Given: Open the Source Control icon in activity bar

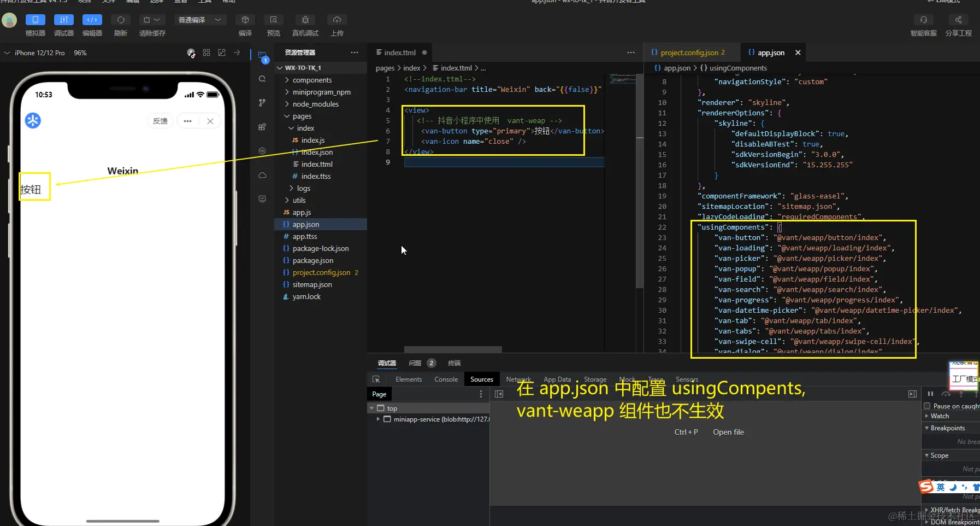Looking at the screenshot, I should coord(263,103).
